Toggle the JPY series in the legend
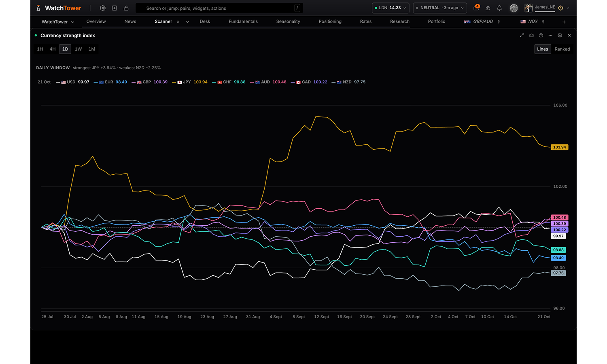607x364 pixels. point(190,82)
